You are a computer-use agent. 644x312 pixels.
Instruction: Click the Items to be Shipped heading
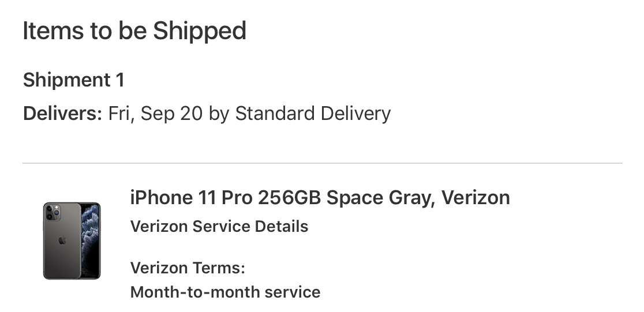click(x=134, y=31)
